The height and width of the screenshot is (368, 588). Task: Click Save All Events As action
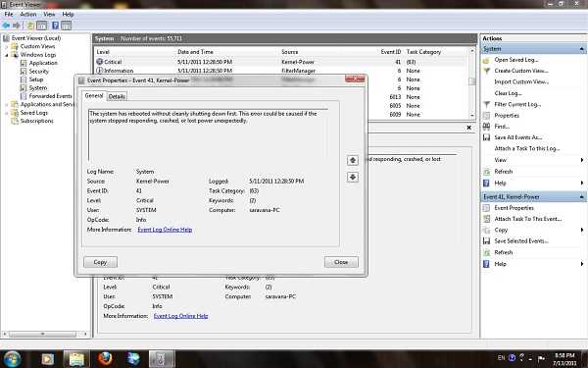pyautogui.click(x=517, y=137)
